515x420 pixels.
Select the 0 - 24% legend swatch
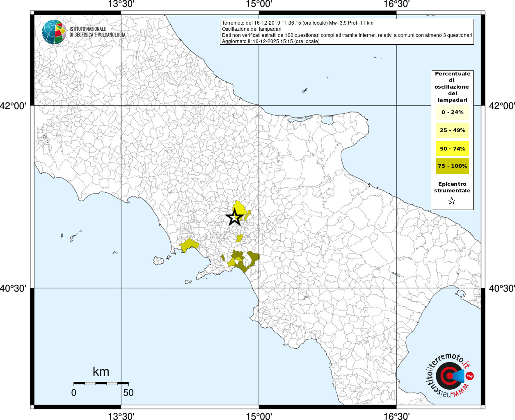(452, 112)
